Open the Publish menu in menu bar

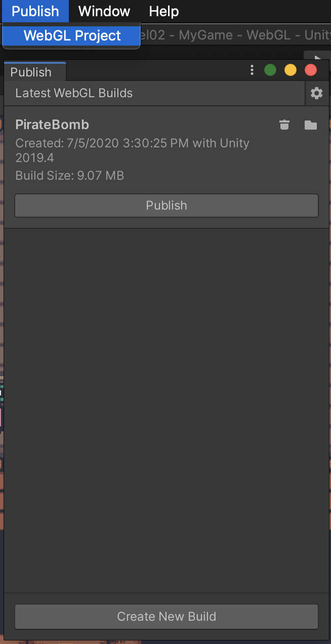click(x=35, y=11)
